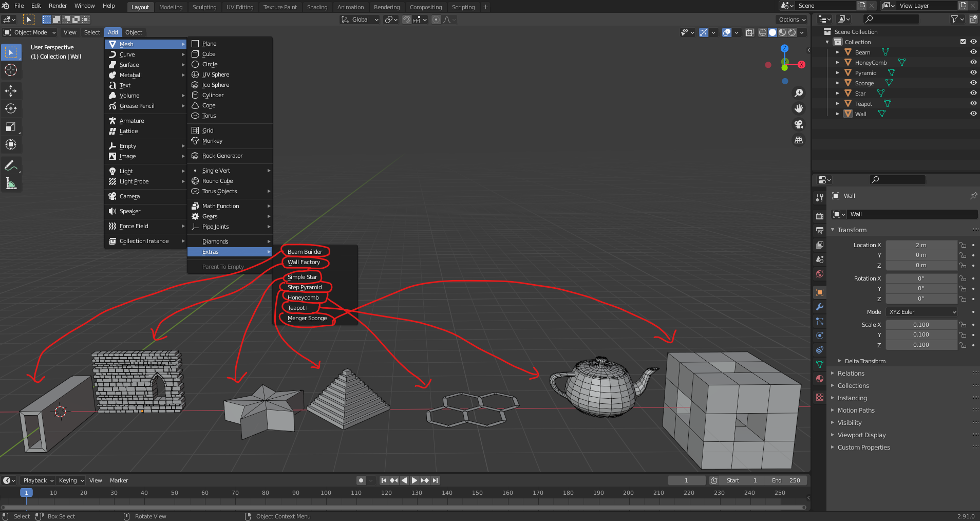Open the Object Constraints properties tab
Screen dimensions: 980x521
coord(820,350)
